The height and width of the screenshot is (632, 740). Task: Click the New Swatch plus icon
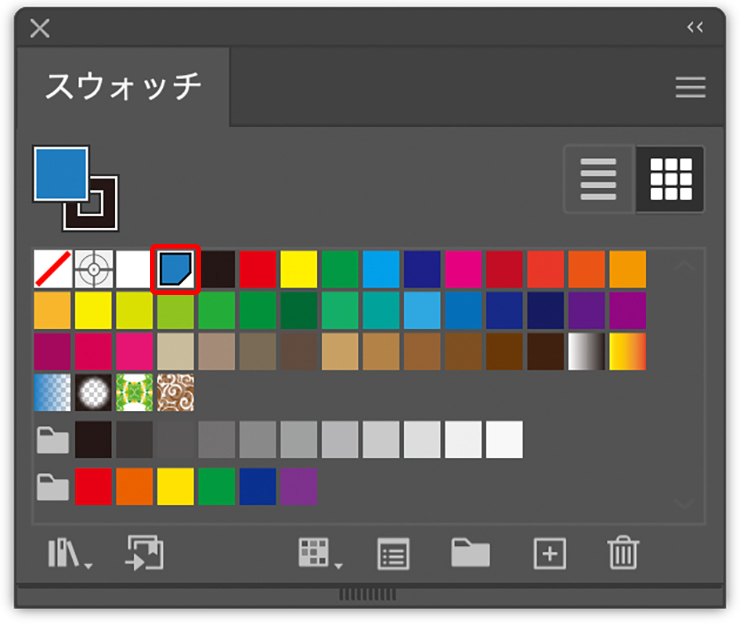(x=549, y=553)
